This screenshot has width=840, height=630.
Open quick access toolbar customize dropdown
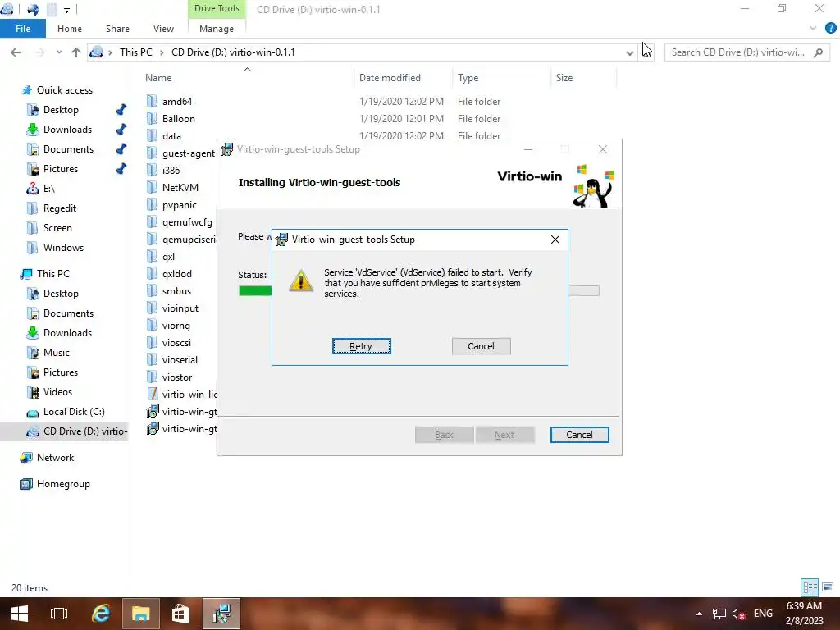point(66,10)
